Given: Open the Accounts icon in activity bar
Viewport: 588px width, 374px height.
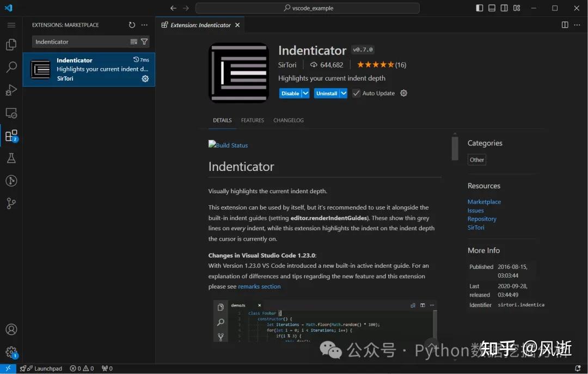Looking at the screenshot, I should (x=11, y=329).
